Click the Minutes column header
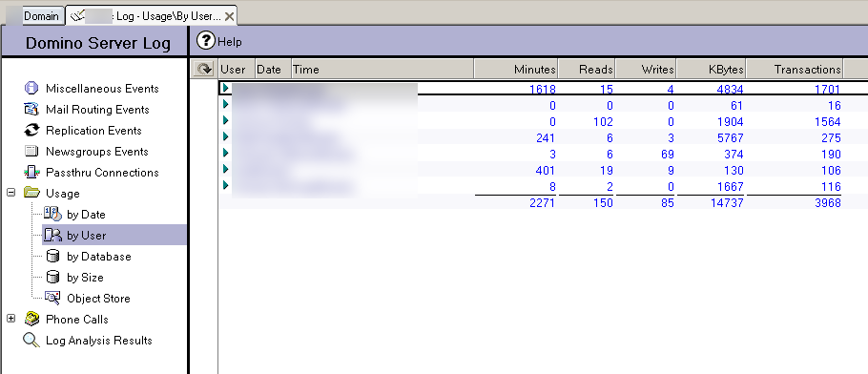The width and height of the screenshot is (868, 374). coord(516,70)
